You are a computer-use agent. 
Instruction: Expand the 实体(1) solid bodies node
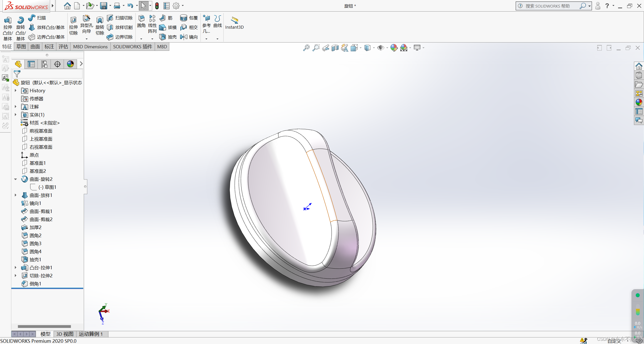(16, 115)
